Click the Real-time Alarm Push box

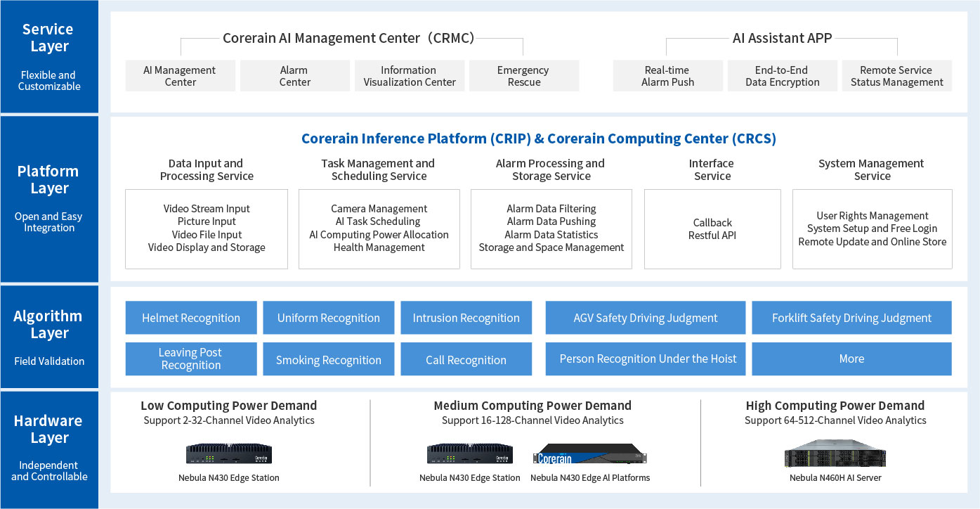click(x=667, y=76)
